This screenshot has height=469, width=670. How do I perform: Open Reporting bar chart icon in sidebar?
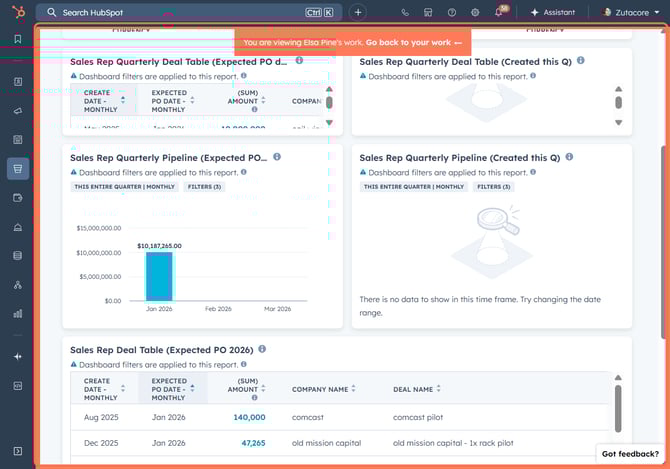(17, 313)
